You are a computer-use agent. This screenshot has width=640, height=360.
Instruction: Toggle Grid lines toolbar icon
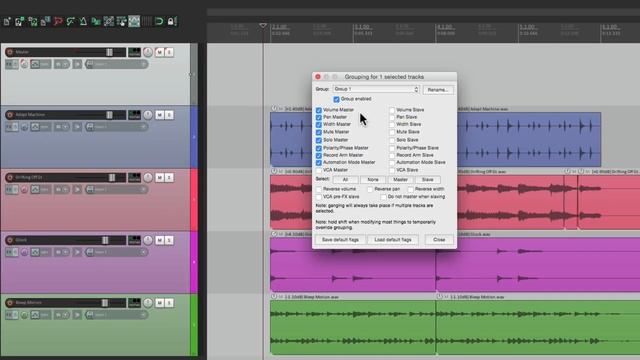click(x=147, y=21)
